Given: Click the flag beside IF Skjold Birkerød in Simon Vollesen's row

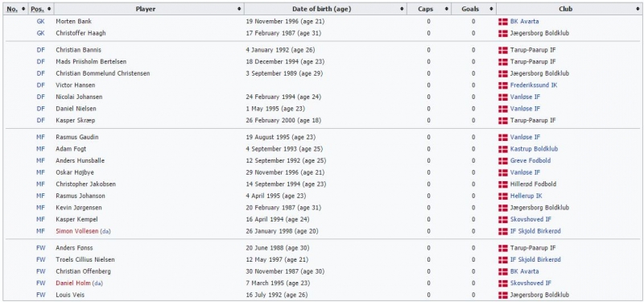Looking at the screenshot, I should click(502, 231).
